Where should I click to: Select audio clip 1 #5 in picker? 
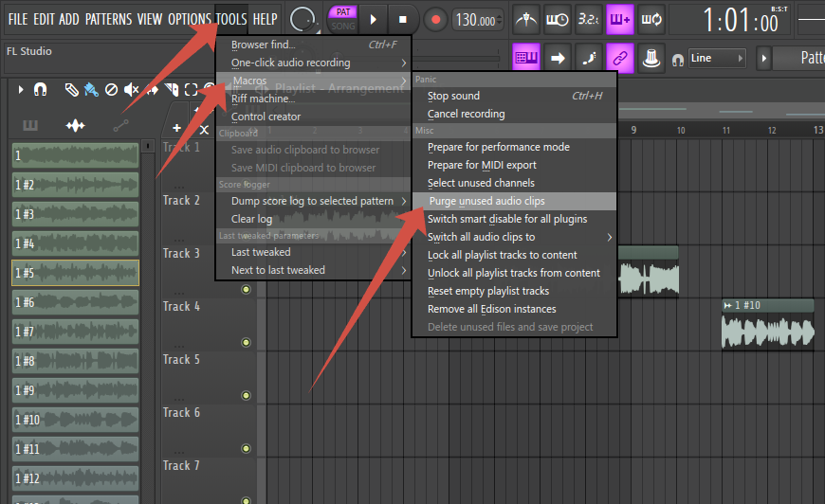pyautogui.click(x=75, y=273)
